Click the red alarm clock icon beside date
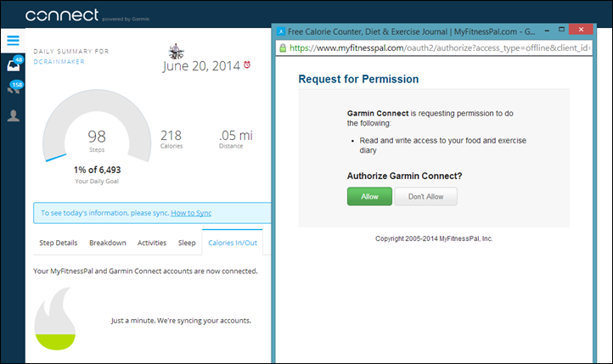Screen dimensions: 613x364 click(x=247, y=64)
